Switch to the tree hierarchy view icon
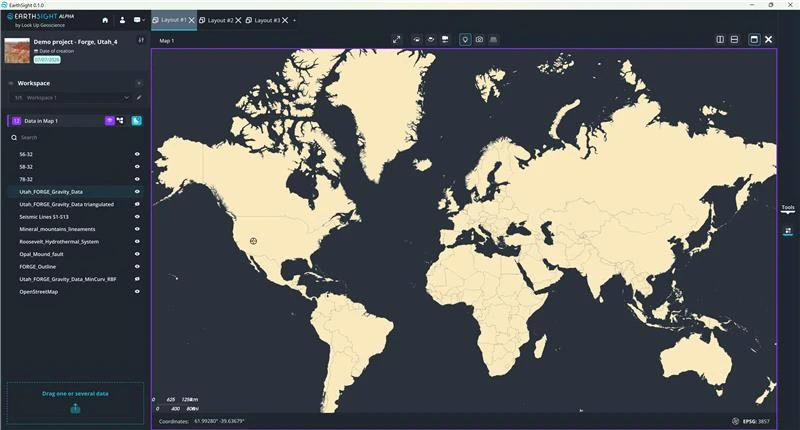 (120, 121)
